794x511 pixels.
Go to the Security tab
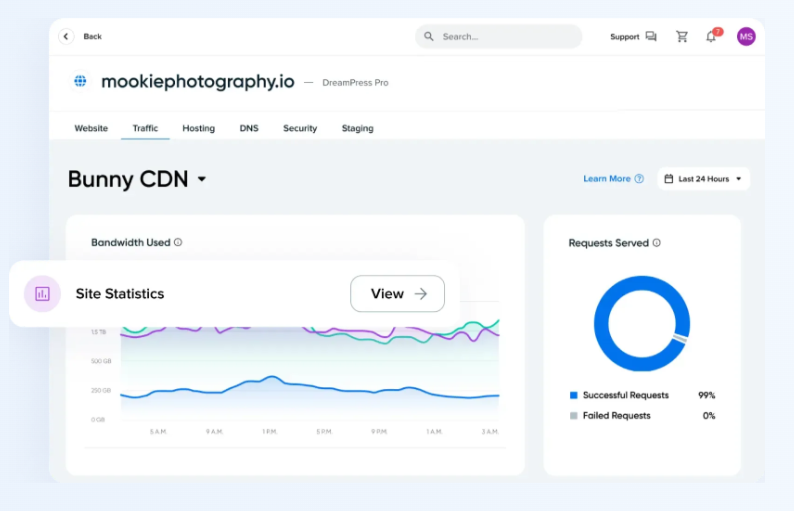click(300, 128)
